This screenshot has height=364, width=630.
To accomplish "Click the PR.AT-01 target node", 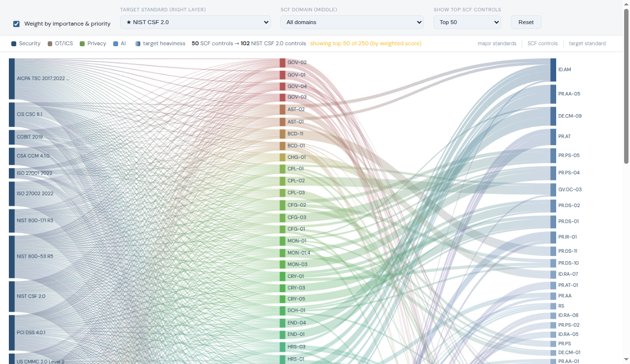I will [553, 285].
